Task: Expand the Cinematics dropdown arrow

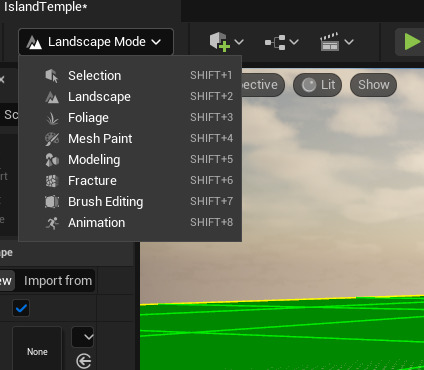Action: tap(349, 42)
